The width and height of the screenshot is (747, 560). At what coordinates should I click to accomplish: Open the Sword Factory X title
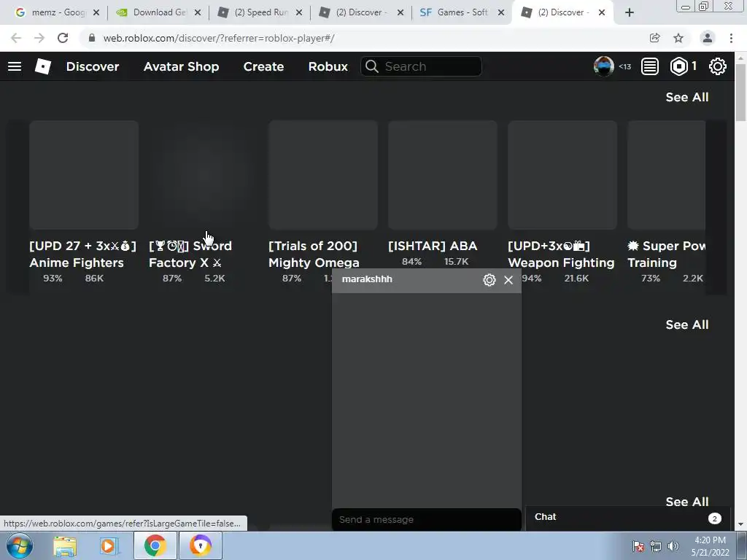click(x=190, y=254)
